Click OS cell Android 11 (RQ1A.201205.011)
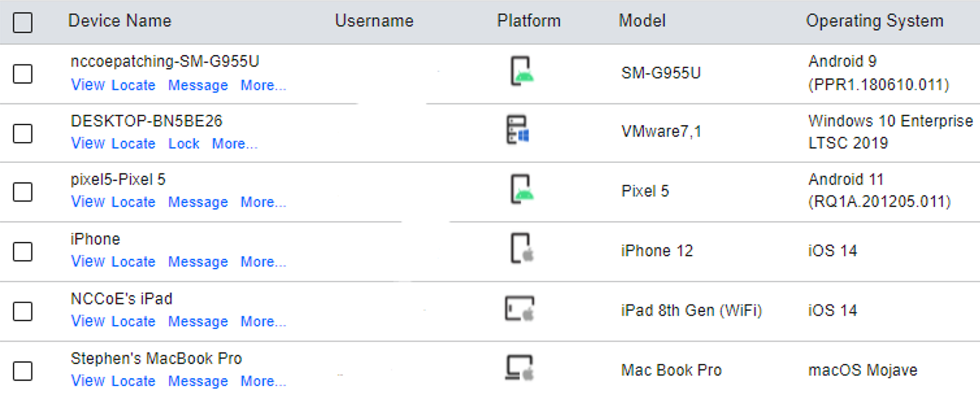980x400 pixels. [879, 191]
